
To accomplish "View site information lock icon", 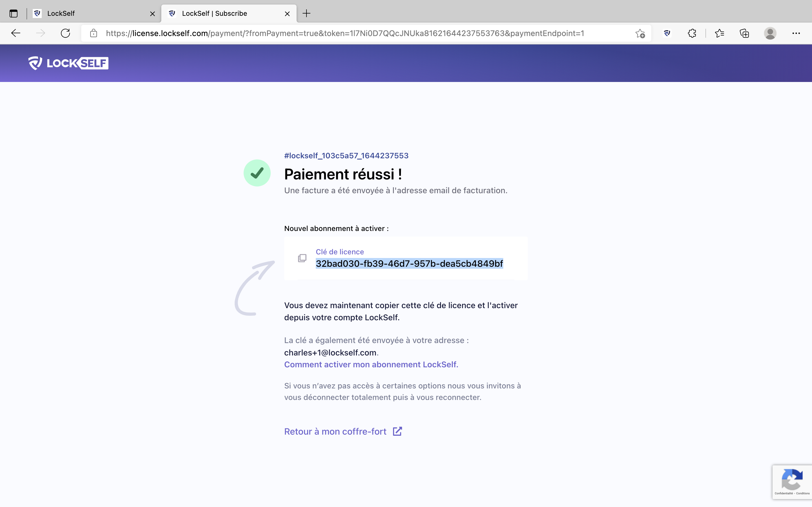I will pos(94,33).
